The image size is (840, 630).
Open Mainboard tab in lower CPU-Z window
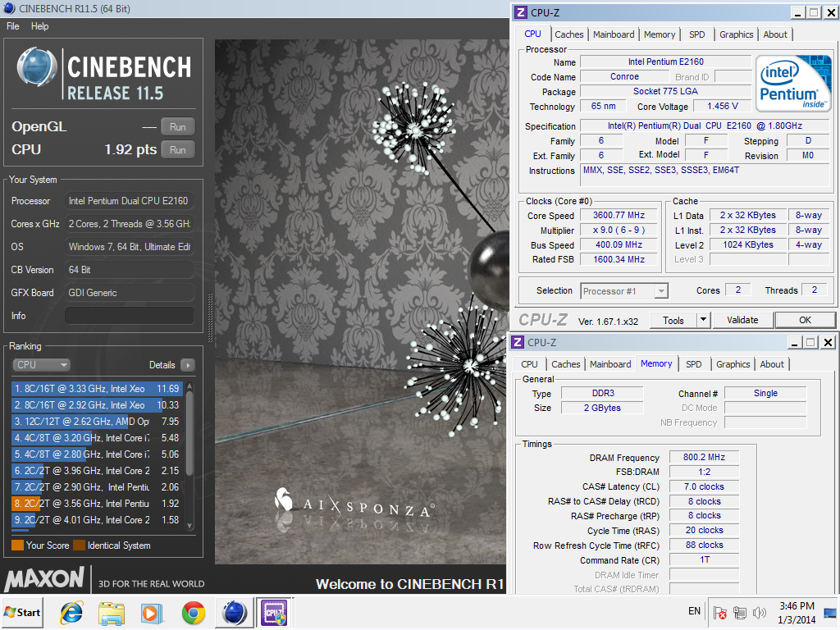(x=610, y=364)
